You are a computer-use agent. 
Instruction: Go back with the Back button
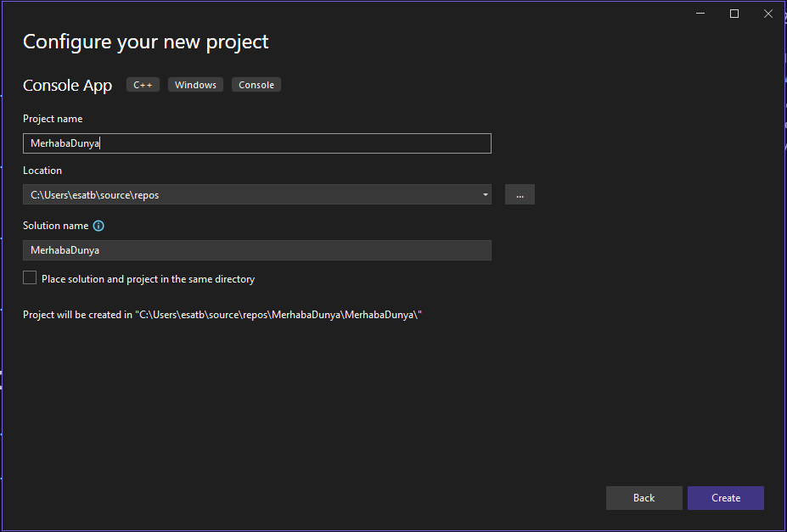pyautogui.click(x=644, y=498)
